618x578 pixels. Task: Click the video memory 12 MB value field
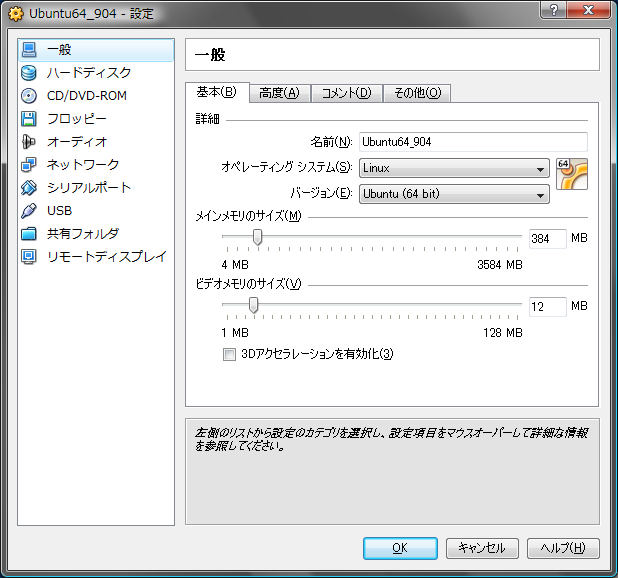click(x=547, y=307)
